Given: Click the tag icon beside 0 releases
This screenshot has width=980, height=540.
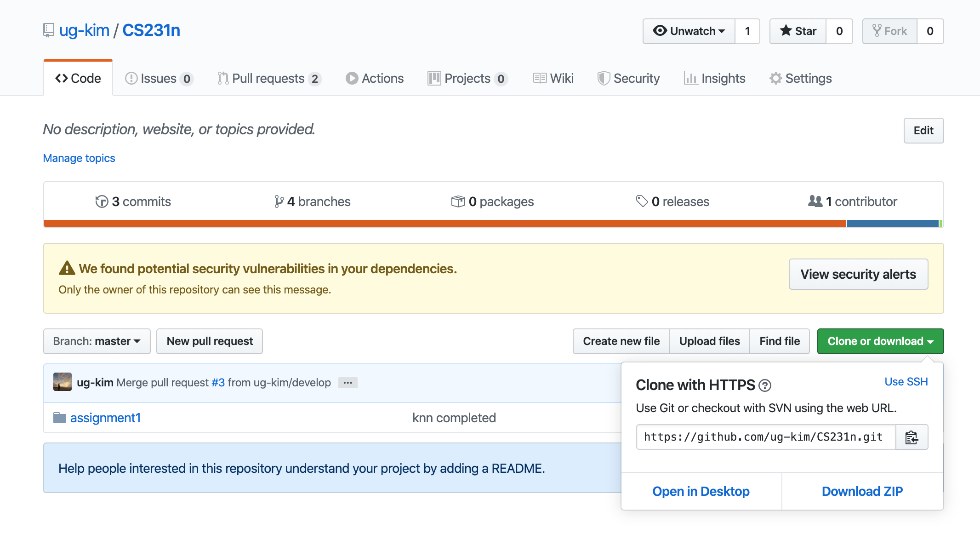Looking at the screenshot, I should pyautogui.click(x=642, y=201).
